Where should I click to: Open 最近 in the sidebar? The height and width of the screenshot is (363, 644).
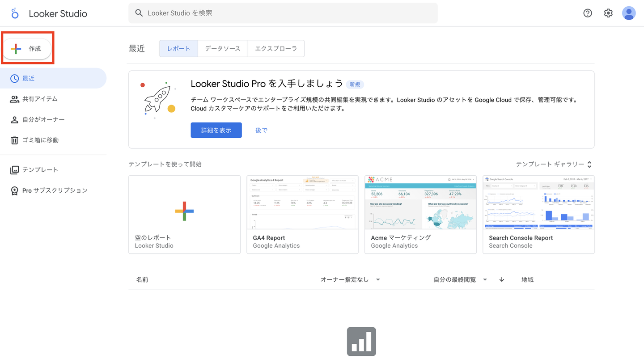coord(53,79)
